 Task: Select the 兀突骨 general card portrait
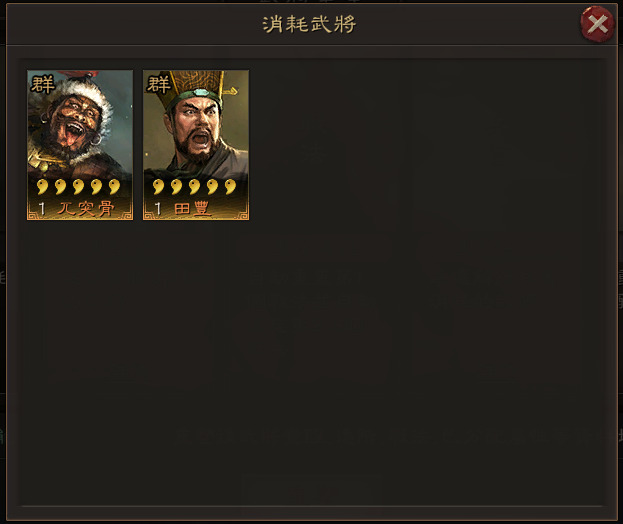click(80, 145)
